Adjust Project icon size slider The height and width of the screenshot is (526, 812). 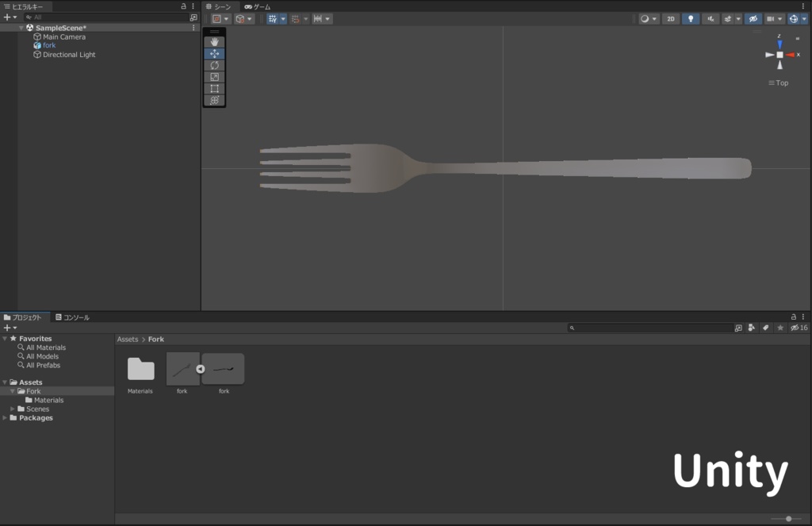[788, 519]
